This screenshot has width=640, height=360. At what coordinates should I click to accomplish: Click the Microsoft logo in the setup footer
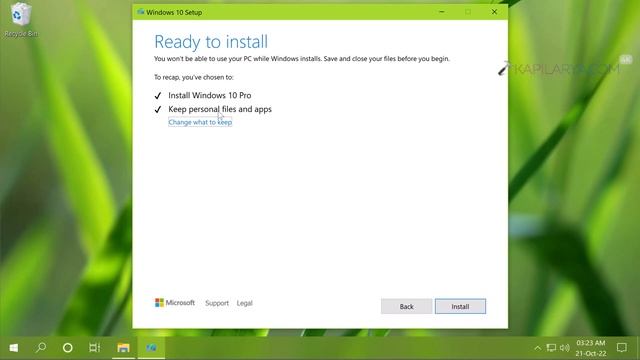pos(175,302)
